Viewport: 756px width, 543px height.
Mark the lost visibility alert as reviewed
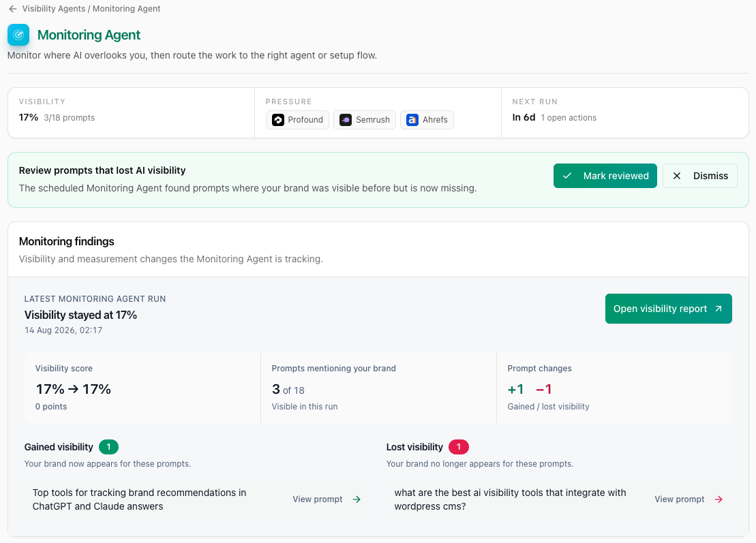tap(605, 176)
